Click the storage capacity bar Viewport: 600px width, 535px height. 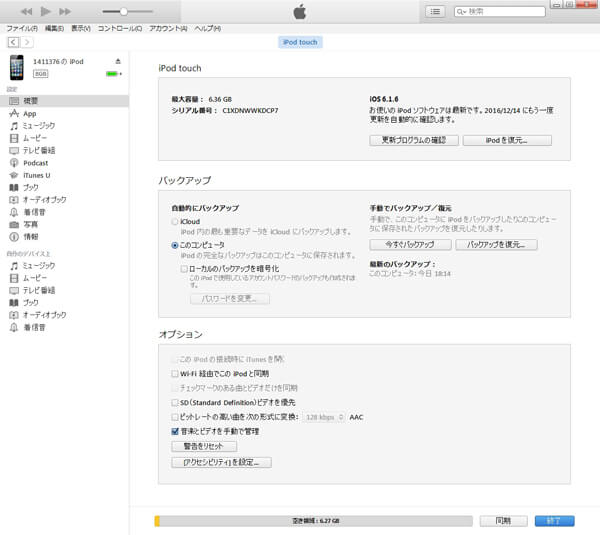pos(314,521)
